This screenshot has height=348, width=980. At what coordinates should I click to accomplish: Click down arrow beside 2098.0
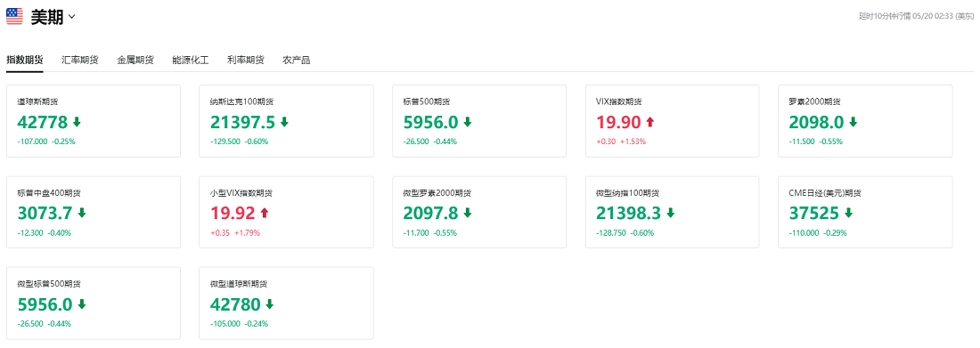853,122
